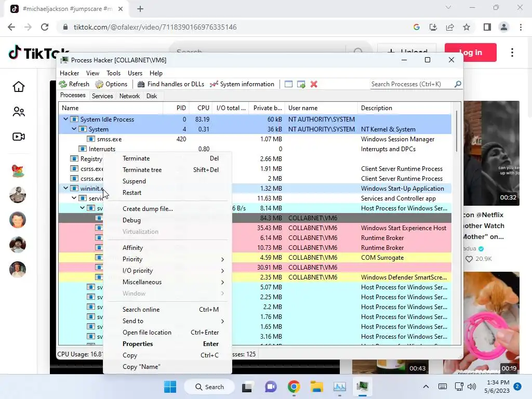Screen dimensions: 532x399
Task: Click the red X terminate toolbar icon
Action: point(314,84)
